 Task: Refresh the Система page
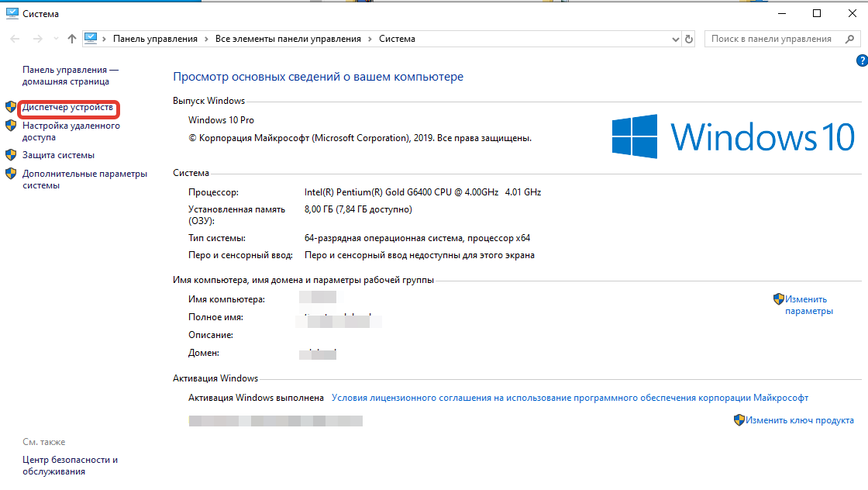689,39
